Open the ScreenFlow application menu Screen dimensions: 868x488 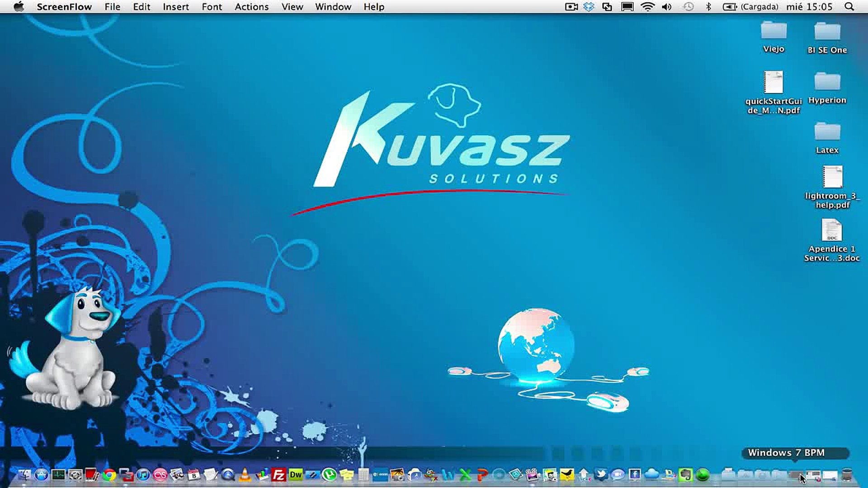click(64, 7)
